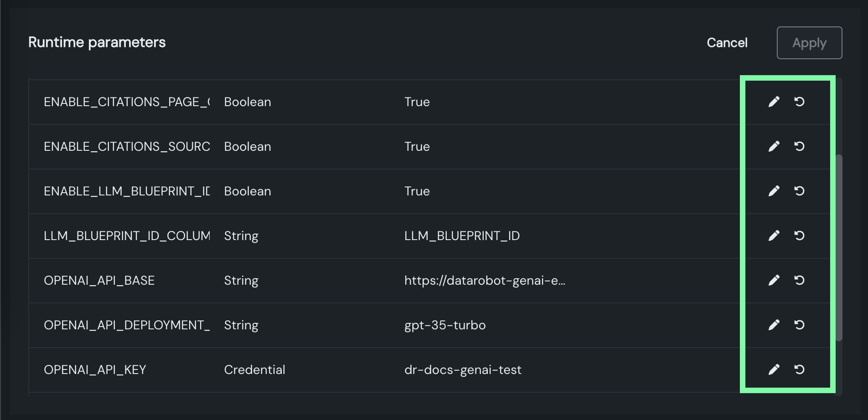Edit the LLM_BLUEPRINT_ID_COLUMN parameter
This screenshot has width=868, height=420.
pyautogui.click(x=774, y=236)
